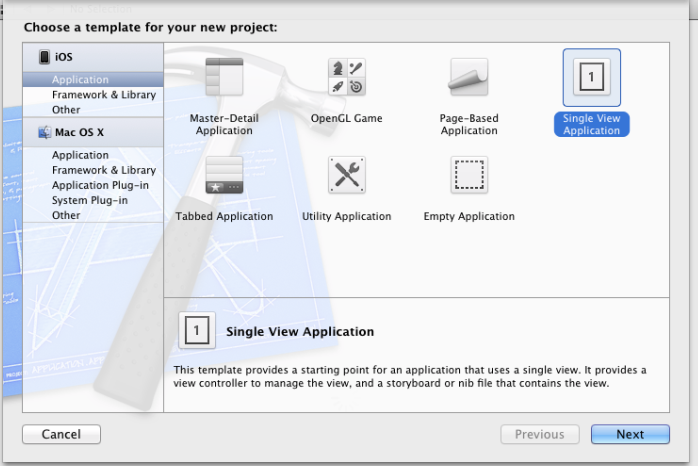The width and height of the screenshot is (698, 466).
Task: Click the Empty Application label
Action: (x=469, y=216)
